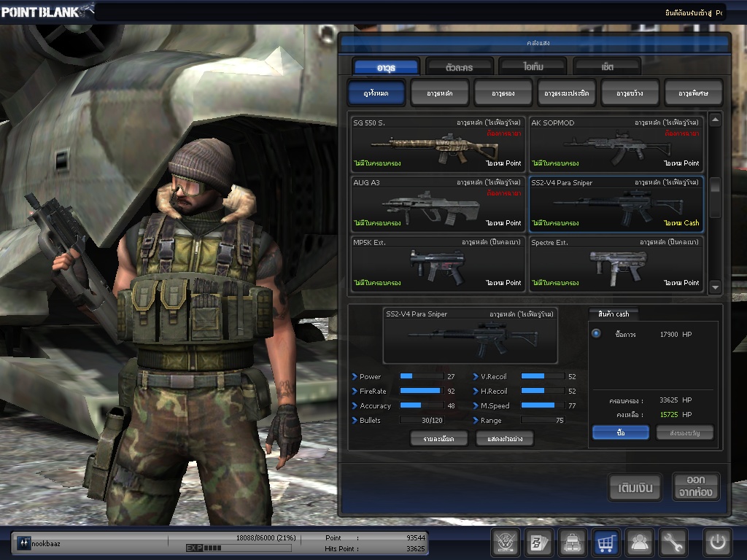Click the ส่งของขวัญ send gift button

point(684,432)
